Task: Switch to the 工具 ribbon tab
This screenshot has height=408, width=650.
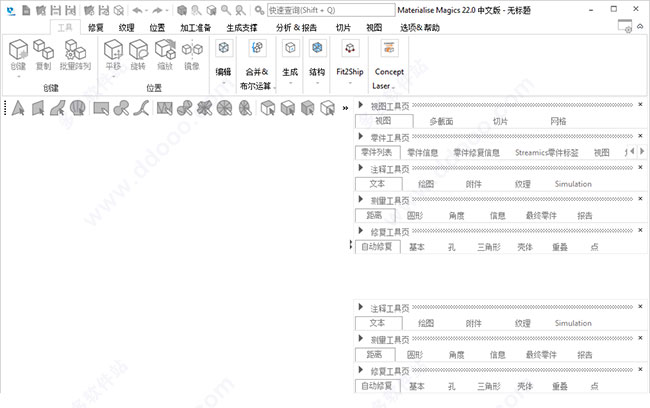Action: pyautogui.click(x=65, y=28)
